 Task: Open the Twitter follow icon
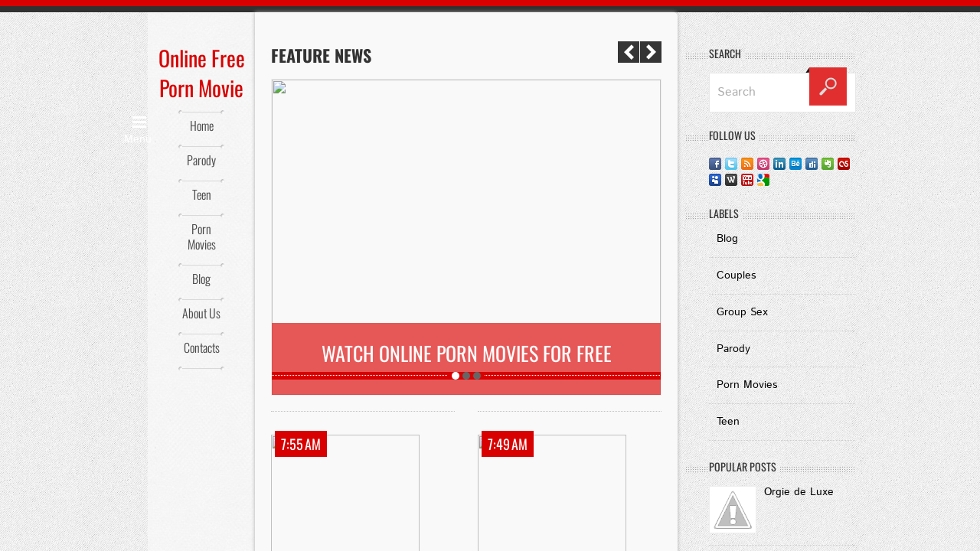point(731,164)
